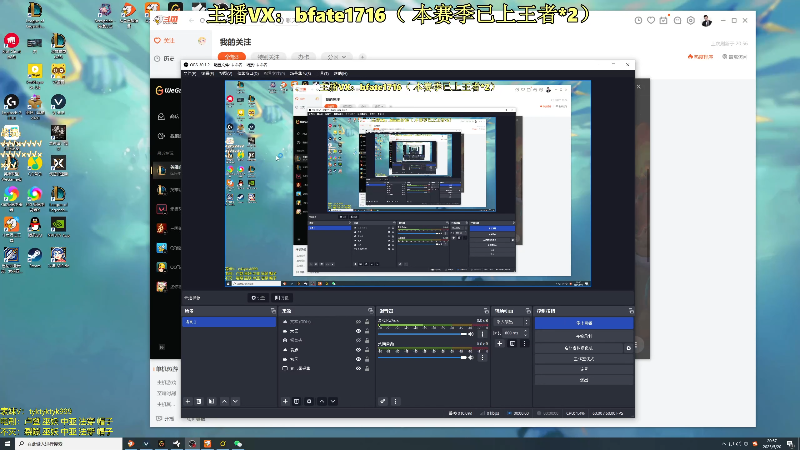Open scene filters icon in Scenes toolbar
The width and height of the screenshot is (800, 450).
(x=211, y=402)
